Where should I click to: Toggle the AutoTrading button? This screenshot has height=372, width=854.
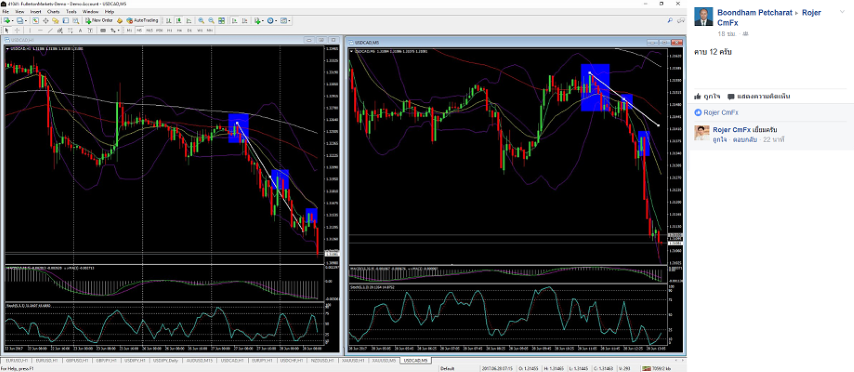coord(142,20)
